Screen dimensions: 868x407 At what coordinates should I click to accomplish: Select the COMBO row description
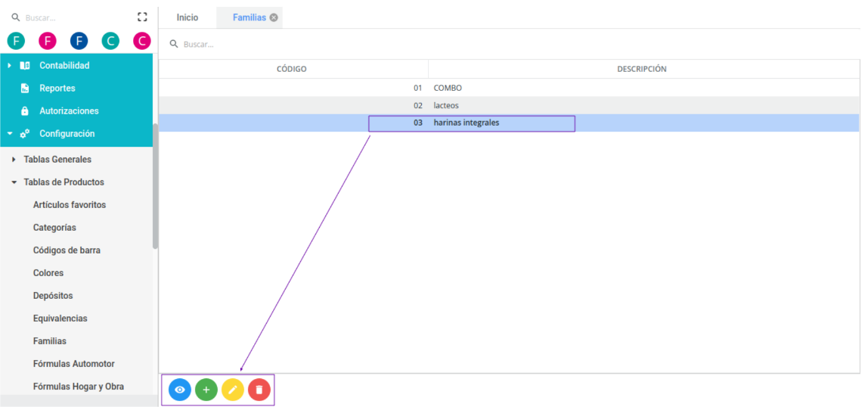click(x=448, y=88)
